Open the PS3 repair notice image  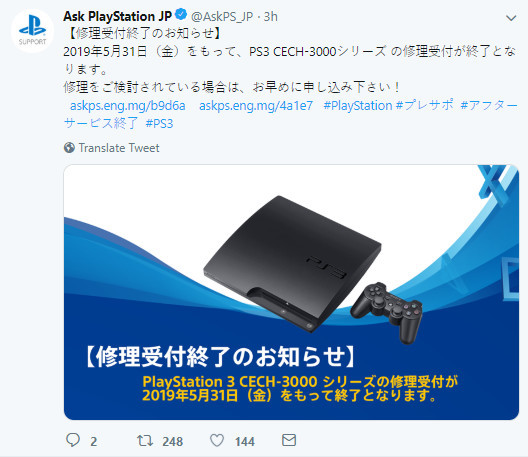[x=291, y=292]
